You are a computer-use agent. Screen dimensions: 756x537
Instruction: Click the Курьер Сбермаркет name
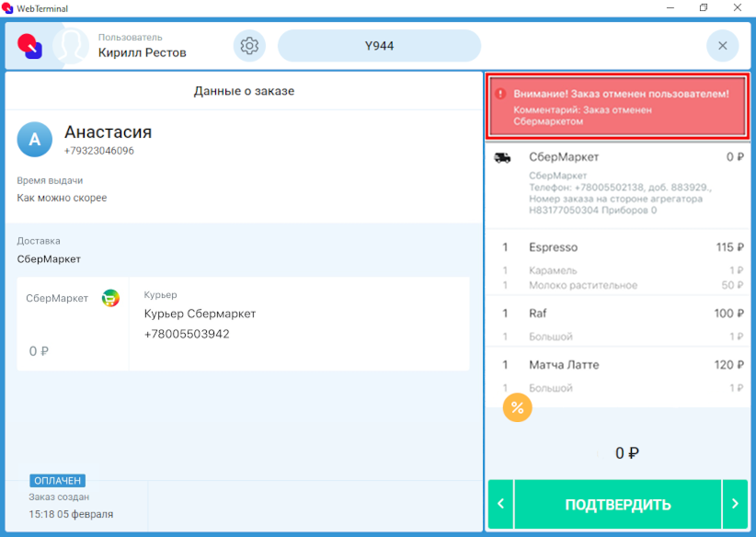(200, 314)
